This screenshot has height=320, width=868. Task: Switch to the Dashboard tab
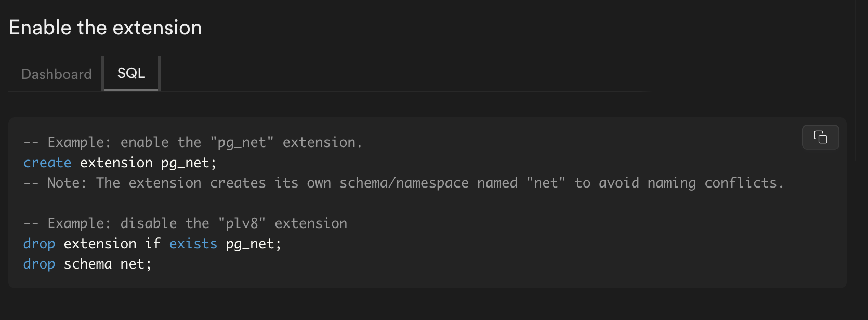click(56, 74)
